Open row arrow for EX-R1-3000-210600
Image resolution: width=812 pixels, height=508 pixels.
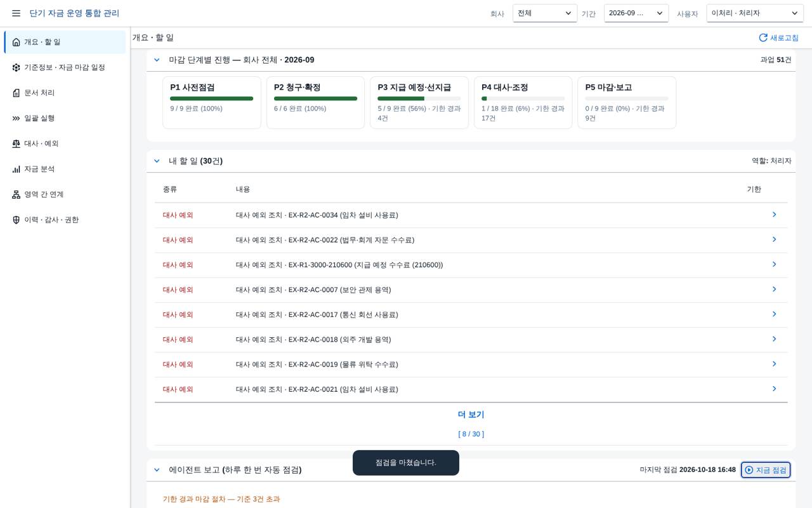coord(774,264)
